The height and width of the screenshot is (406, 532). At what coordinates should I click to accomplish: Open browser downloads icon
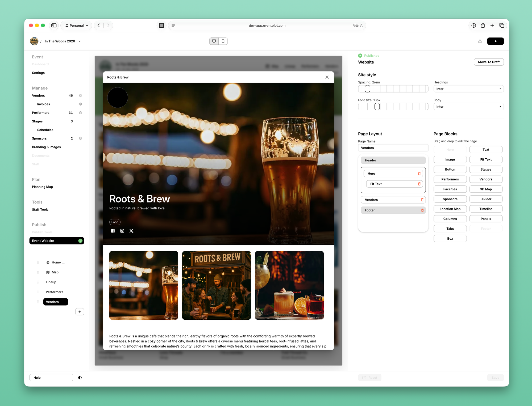[x=473, y=26]
